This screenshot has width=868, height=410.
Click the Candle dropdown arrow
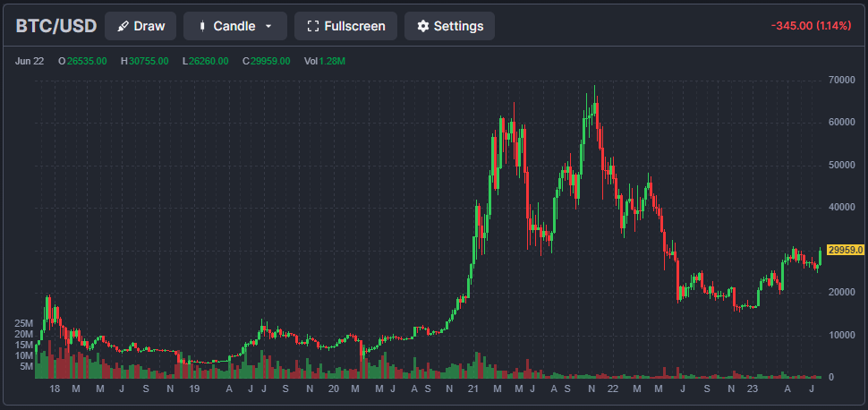pyautogui.click(x=268, y=26)
